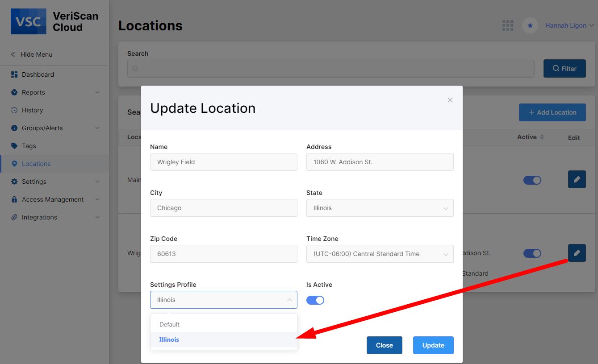The height and width of the screenshot is (364, 598).
Task: Click the Hide Menu double-chevron icon
Action: 13,54
